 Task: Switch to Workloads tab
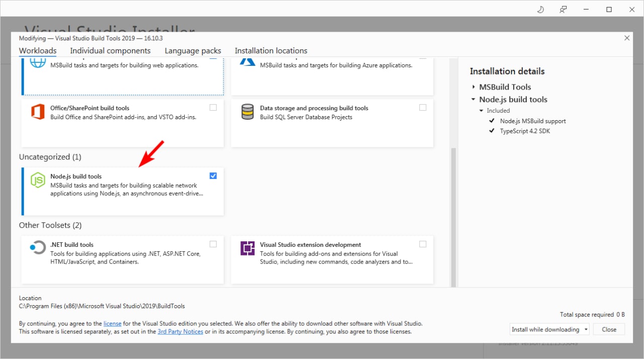[x=38, y=50]
